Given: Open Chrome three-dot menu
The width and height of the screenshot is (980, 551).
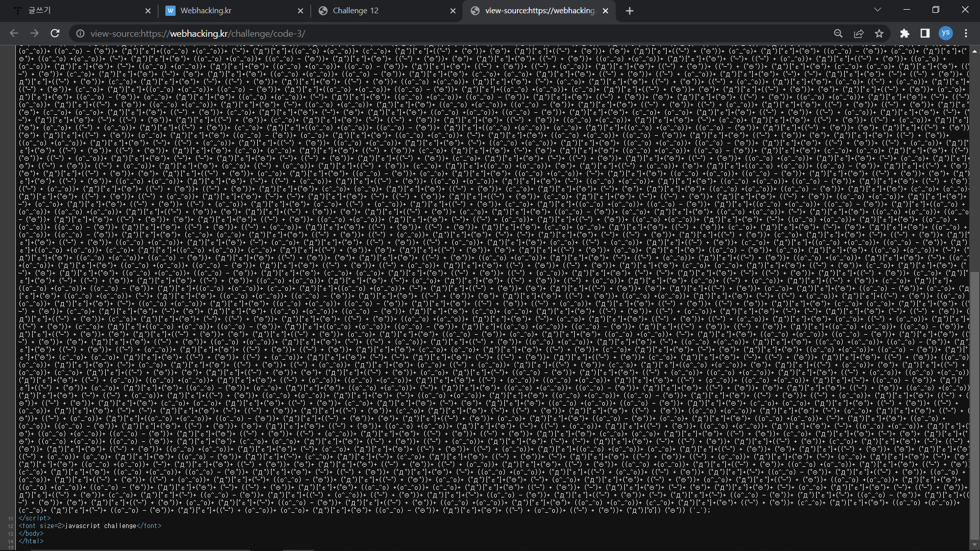Looking at the screenshot, I should coord(966,33).
